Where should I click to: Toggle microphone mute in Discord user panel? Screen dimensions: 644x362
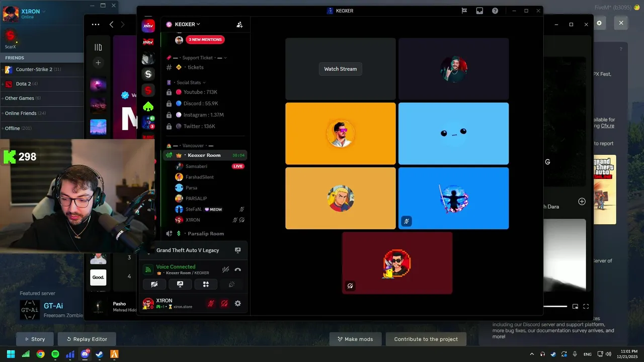(x=211, y=304)
